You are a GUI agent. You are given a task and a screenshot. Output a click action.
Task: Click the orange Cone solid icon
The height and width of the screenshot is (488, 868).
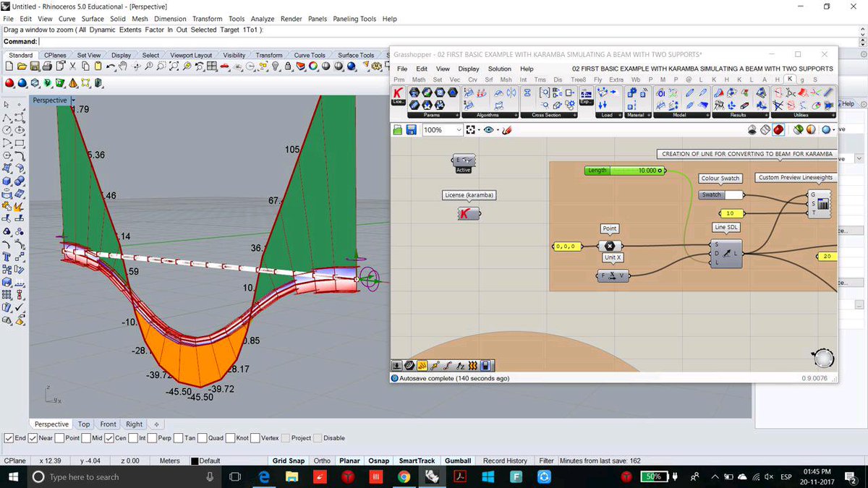[72, 83]
